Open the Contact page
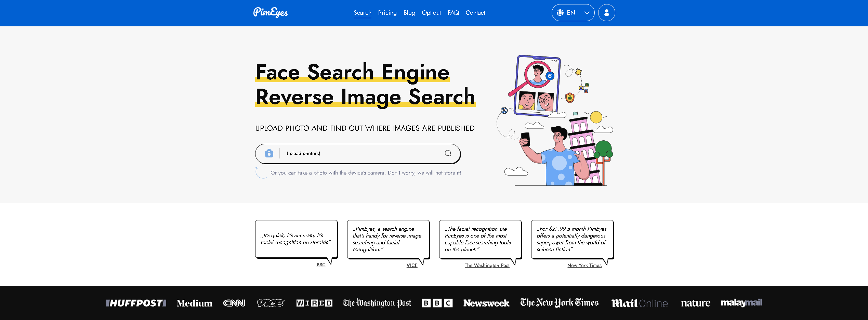Image resolution: width=868 pixels, height=320 pixels. tap(475, 13)
